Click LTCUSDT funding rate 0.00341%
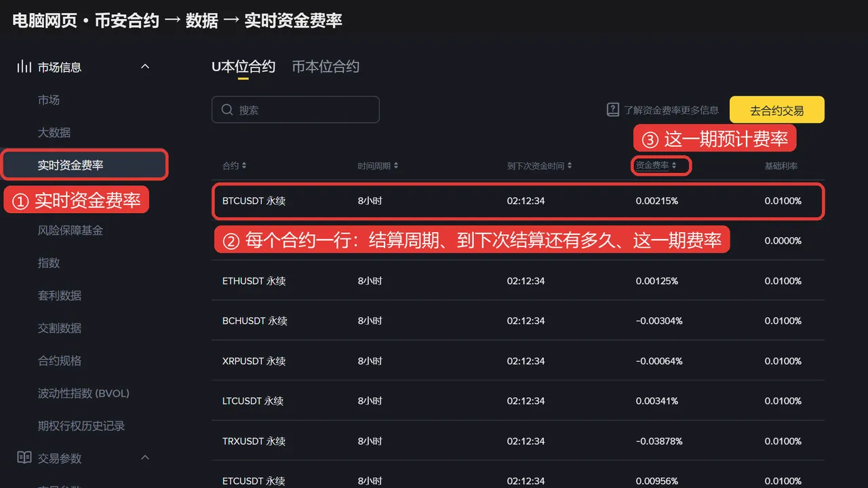 tap(657, 401)
